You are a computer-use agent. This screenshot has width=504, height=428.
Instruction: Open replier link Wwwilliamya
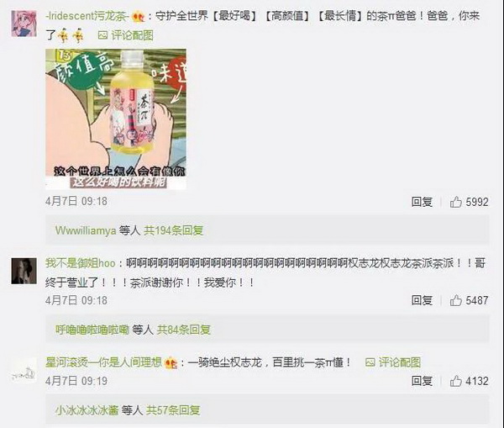click(x=86, y=230)
